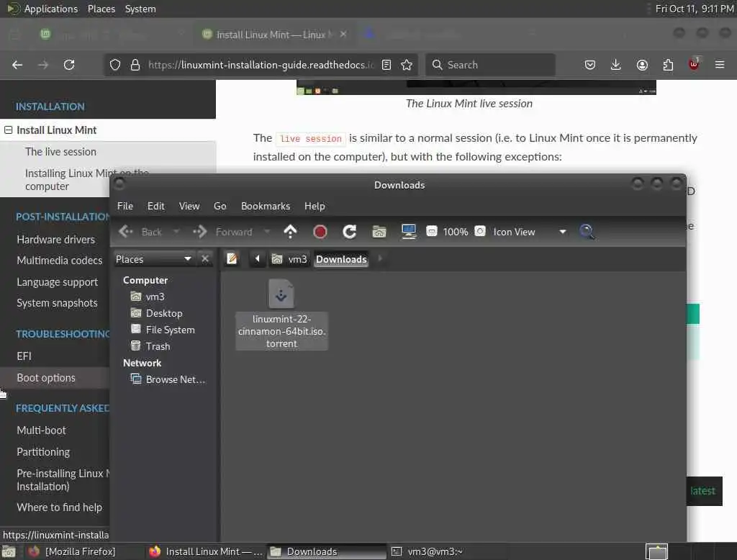
Task: Close the Places side pane
Action: tap(205, 258)
